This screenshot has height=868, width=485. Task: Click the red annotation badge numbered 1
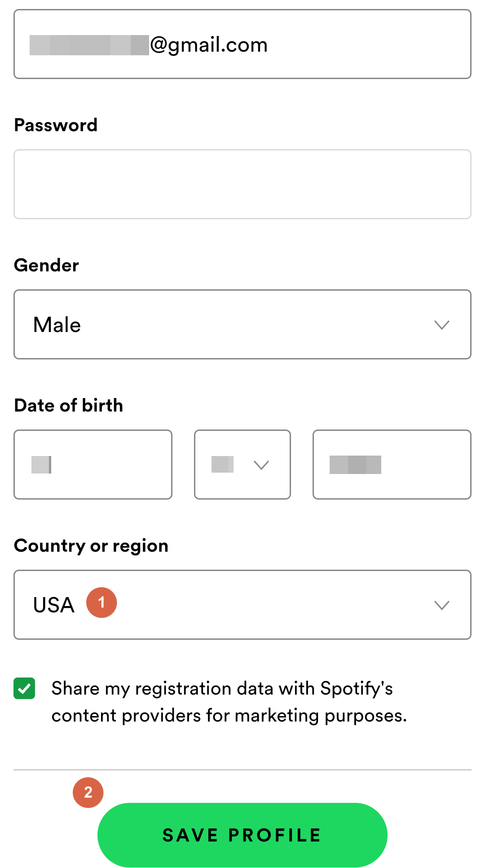[x=101, y=602]
